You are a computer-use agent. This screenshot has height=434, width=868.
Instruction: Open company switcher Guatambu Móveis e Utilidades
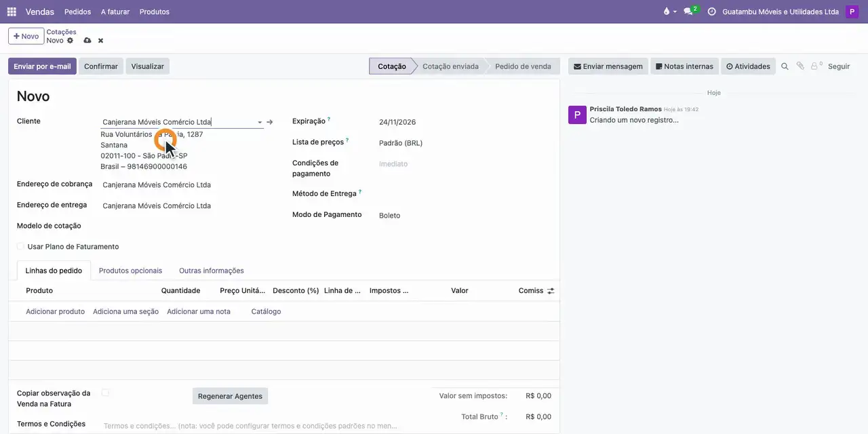coord(781,12)
